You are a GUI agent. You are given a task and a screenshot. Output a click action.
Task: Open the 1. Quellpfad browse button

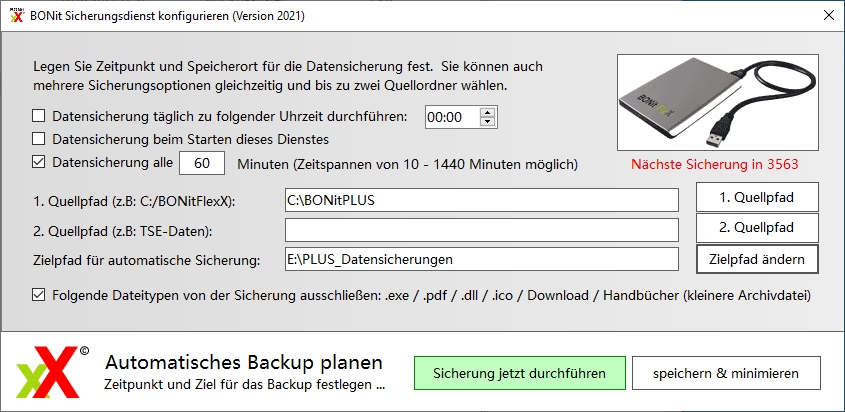coord(757,197)
